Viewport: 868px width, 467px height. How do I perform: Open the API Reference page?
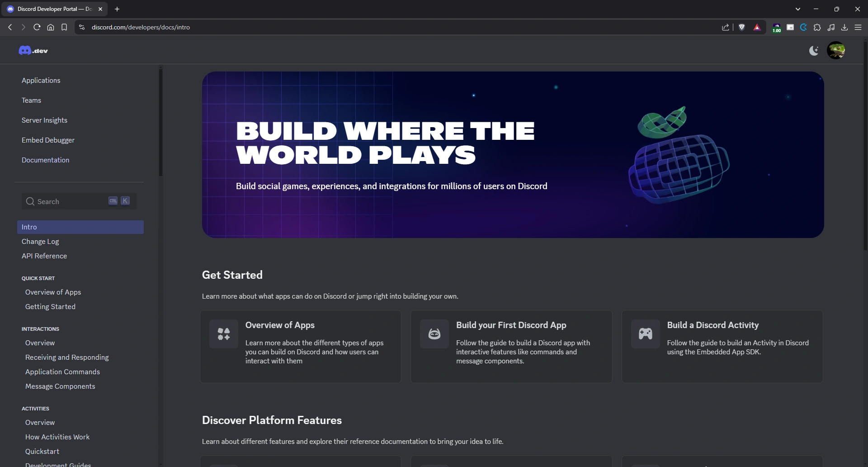click(44, 256)
